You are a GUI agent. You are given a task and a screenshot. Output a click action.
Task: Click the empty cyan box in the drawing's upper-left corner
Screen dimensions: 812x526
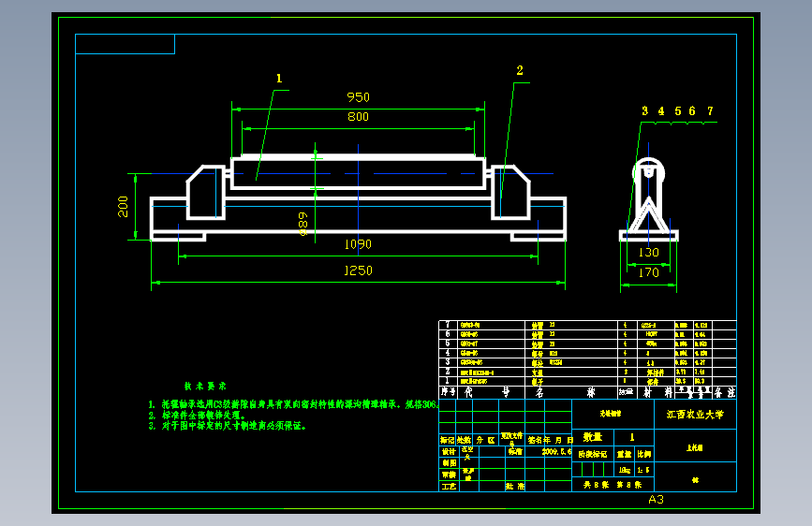click(x=125, y=44)
